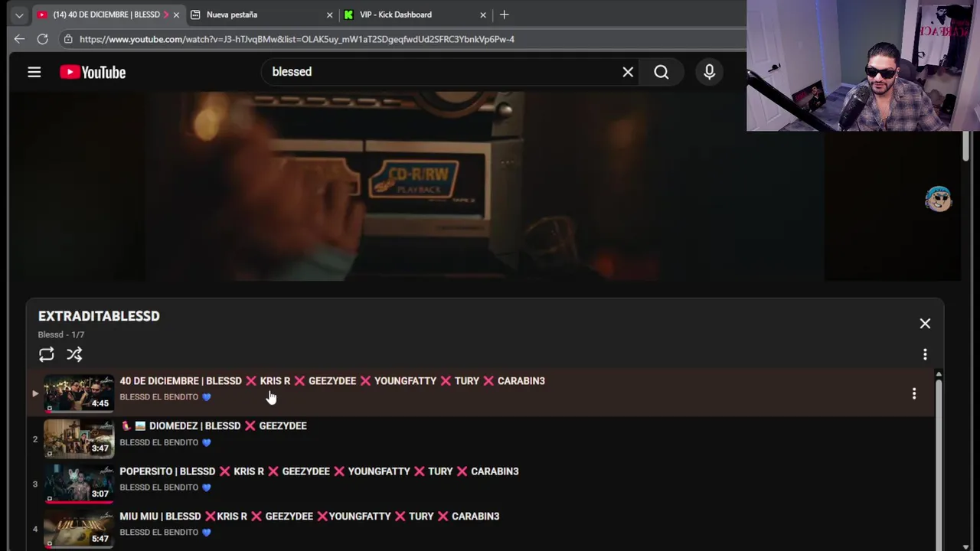Open MIU MIU | BLESSD title link
The height and width of the screenshot is (551, 980).
pos(309,517)
